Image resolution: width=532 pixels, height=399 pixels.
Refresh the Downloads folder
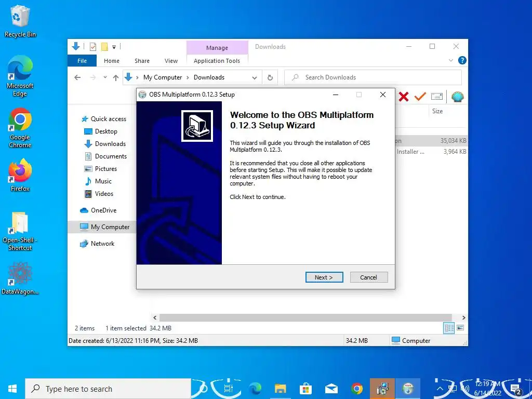click(x=270, y=77)
